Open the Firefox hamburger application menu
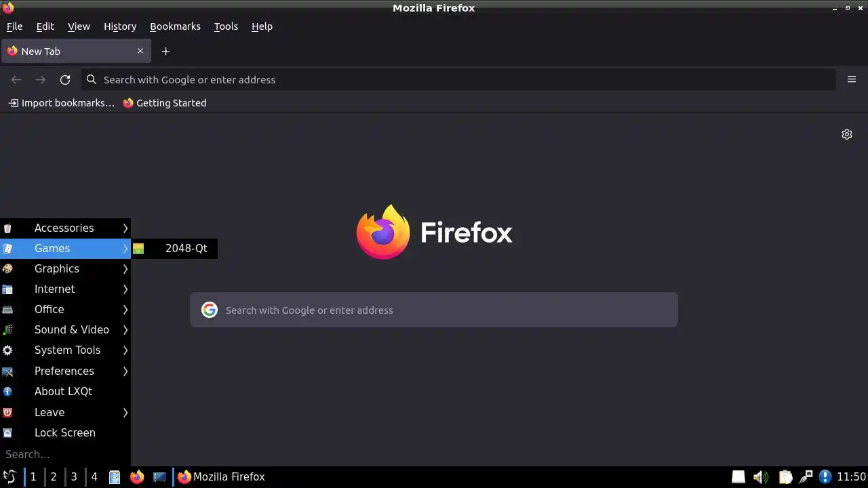Viewport: 868px width, 488px height. pyautogui.click(x=852, y=79)
